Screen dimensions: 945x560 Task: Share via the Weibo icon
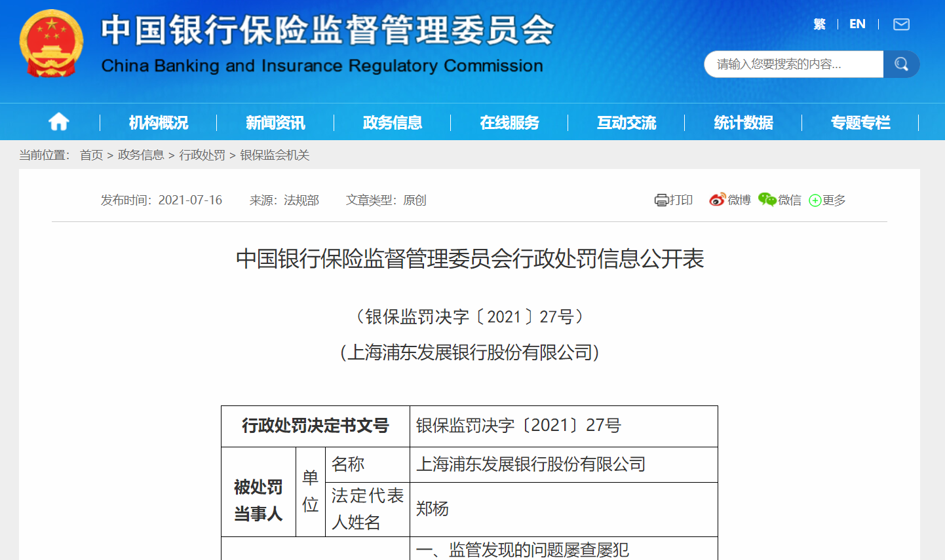[x=718, y=200]
